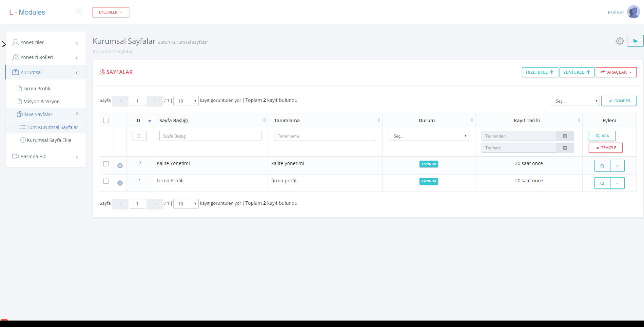Open the Durum filter Seç... dropdown

tap(429, 136)
